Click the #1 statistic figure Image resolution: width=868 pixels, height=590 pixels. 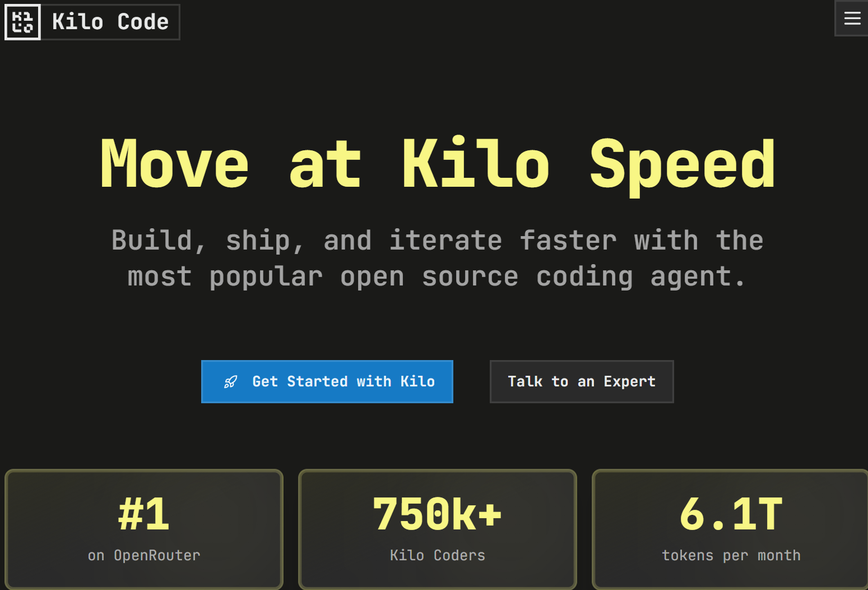144,514
